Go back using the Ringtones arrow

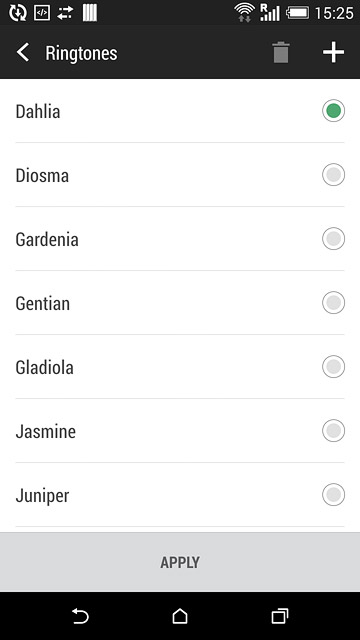coord(23,53)
